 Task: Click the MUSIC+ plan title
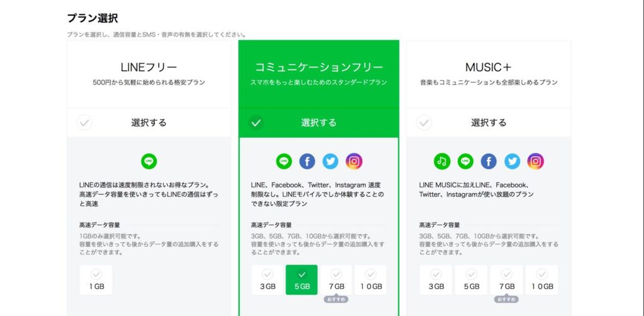coord(488,67)
